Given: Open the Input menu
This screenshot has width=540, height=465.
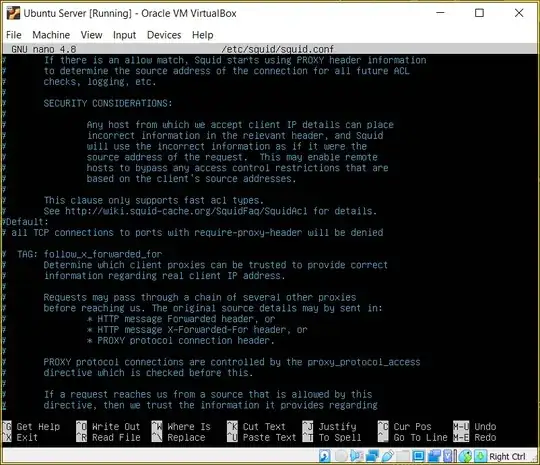Looking at the screenshot, I should tap(124, 35).
